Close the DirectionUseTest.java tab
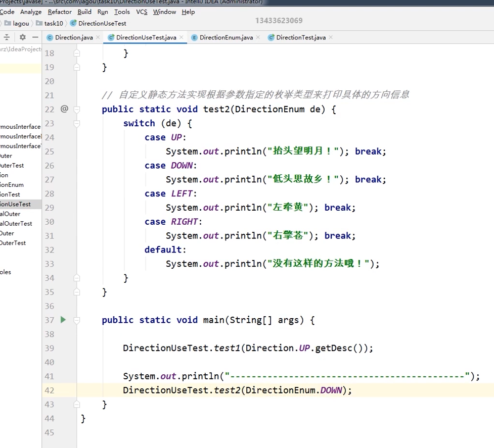Image resolution: width=494 pixels, height=448 pixels. click(182, 37)
